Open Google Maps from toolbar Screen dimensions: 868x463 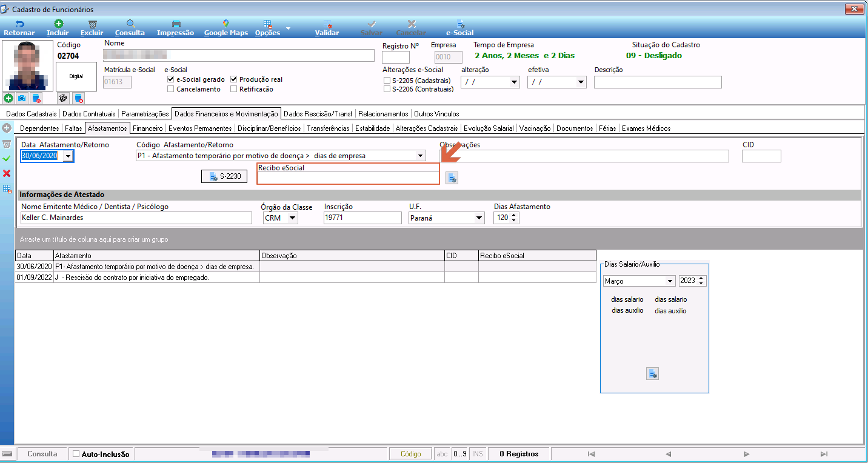tap(225, 28)
